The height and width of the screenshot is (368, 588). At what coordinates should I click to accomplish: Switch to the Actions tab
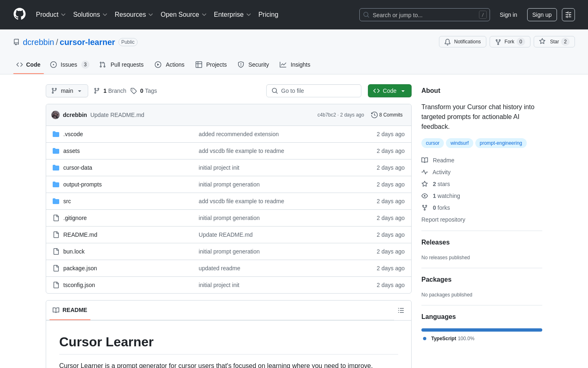tap(170, 65)
